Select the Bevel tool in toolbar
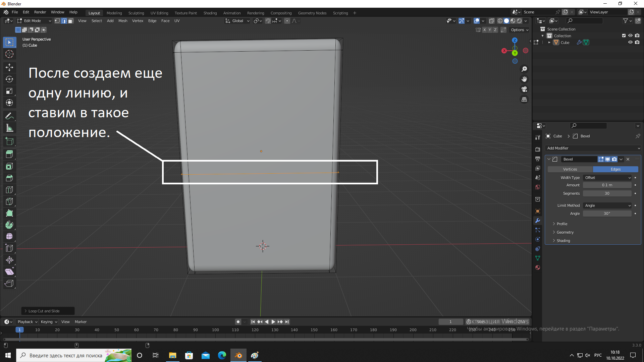This screenshot has height=362, width=644. [x=9, y=178]
